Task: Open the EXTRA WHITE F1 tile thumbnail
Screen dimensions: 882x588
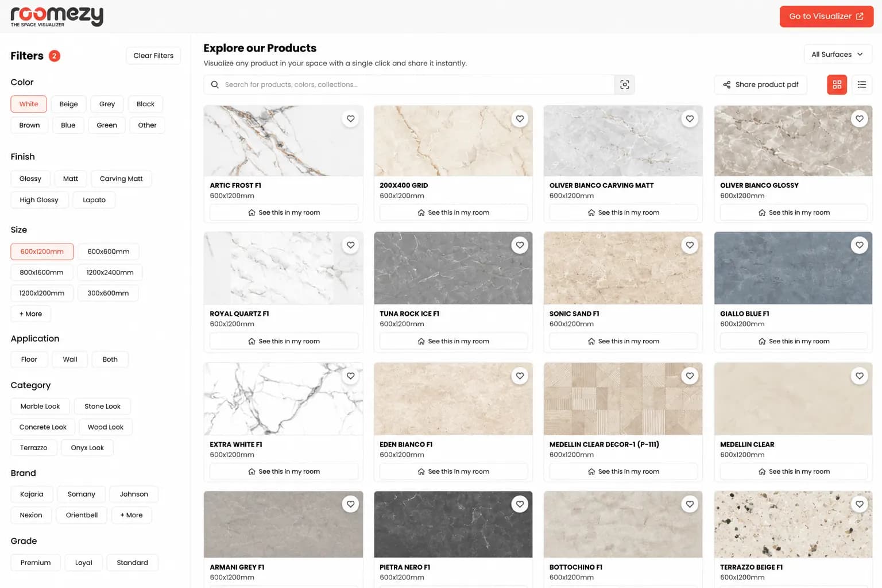Action: coord(284,399)
